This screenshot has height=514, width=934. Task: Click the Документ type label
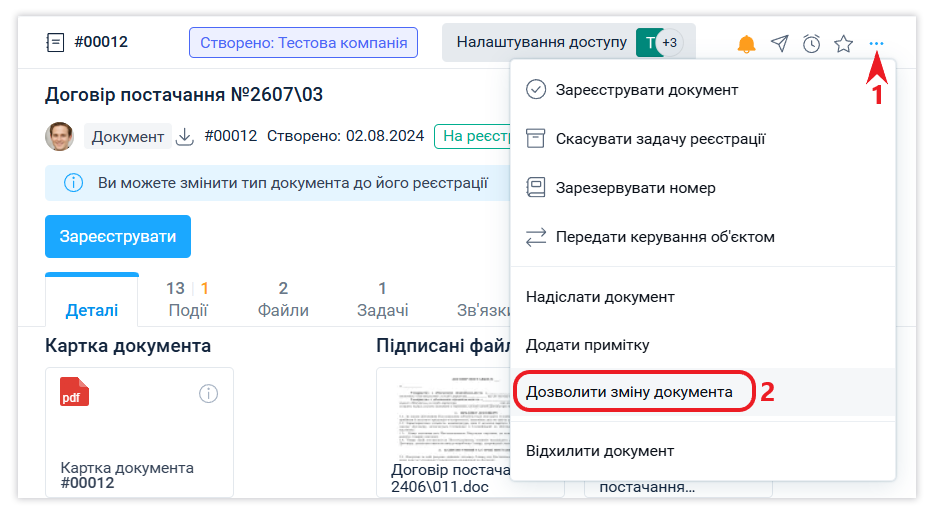click(x=128, y=137)
